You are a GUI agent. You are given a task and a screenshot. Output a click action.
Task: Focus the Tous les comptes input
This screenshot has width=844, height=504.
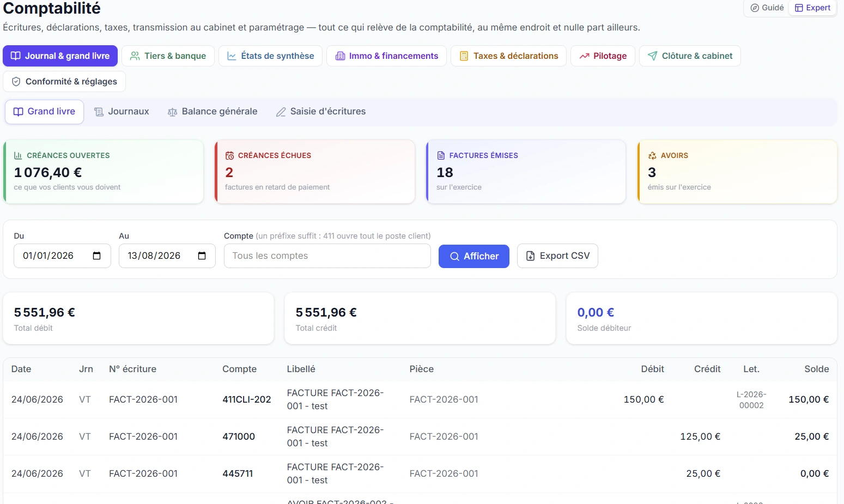tap(327, 256)
